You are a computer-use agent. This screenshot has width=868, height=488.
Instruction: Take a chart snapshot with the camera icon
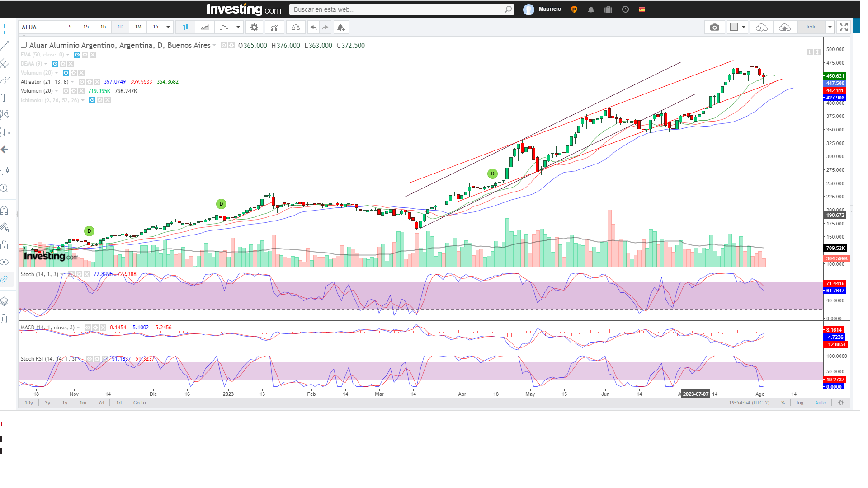click(715, 27)
